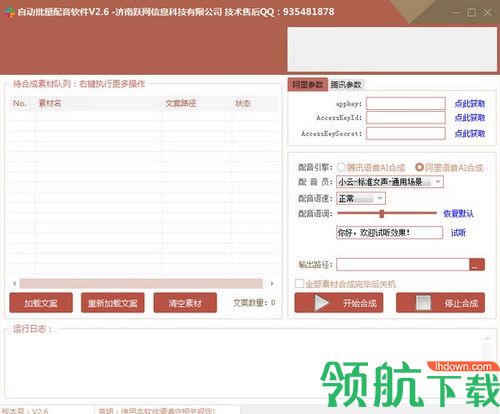Click the 素材名 column header
This screenshot has height=414, width=500.
(x=98, y=103)
